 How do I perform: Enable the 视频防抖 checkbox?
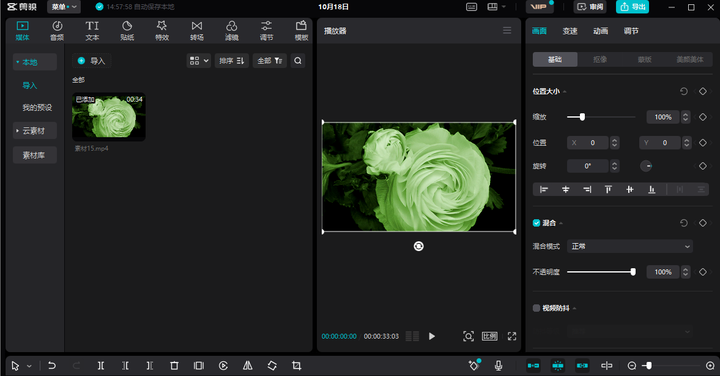[x=536, y=308]
